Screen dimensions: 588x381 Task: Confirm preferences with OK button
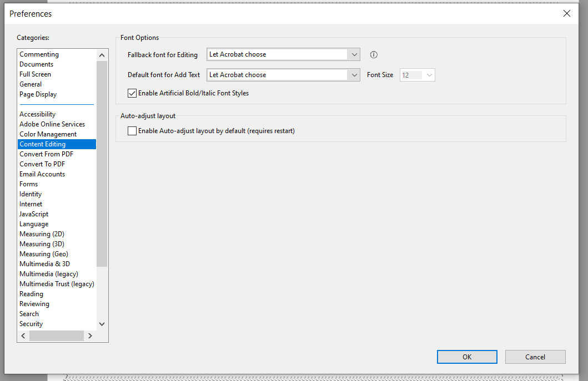(x=467, y=357)
